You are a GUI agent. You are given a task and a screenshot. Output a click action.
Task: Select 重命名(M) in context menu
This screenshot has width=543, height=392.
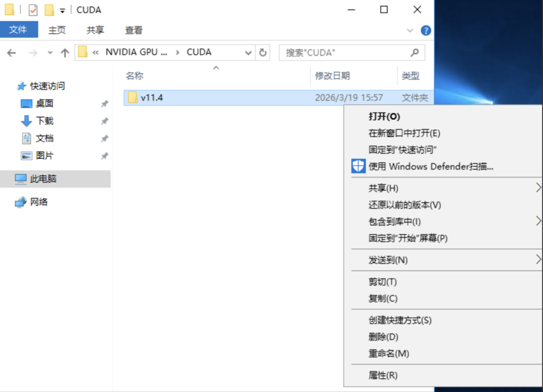389,353
